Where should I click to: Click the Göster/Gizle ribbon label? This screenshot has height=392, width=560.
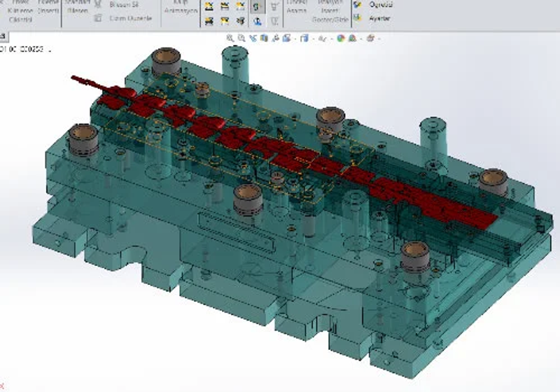click(330, 20)
